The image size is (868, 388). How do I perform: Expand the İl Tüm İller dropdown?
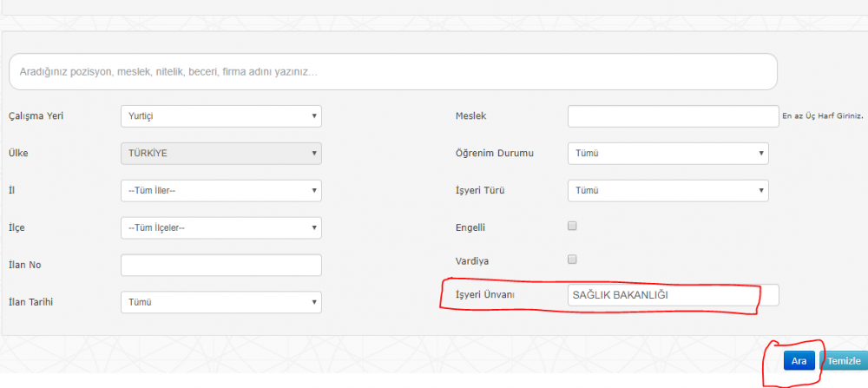(x=220, y=190)
